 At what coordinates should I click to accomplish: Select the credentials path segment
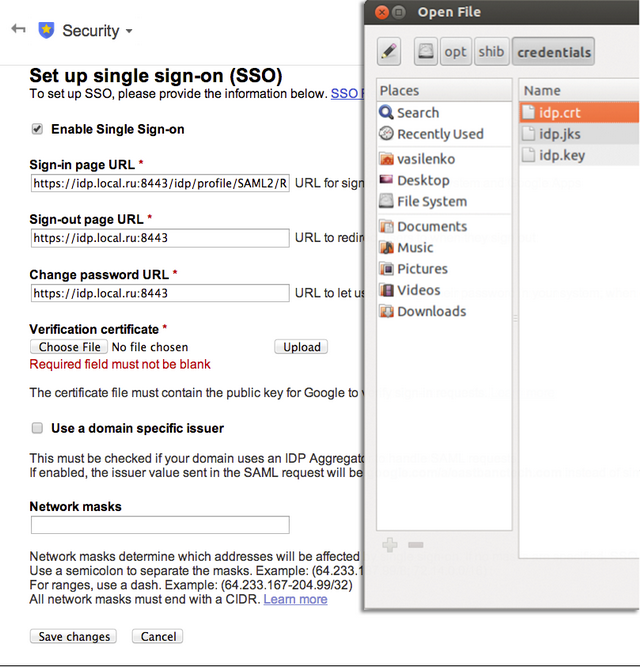point(554,51)
